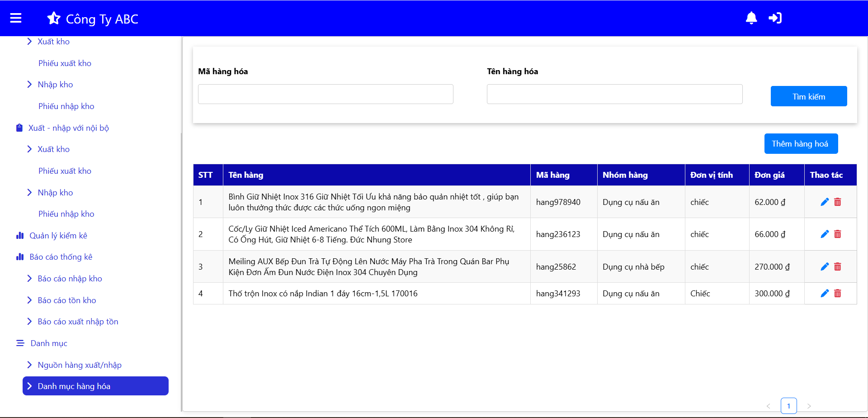Click list icon beside Danh mục
868x418 pixels.
pos(20,343)
